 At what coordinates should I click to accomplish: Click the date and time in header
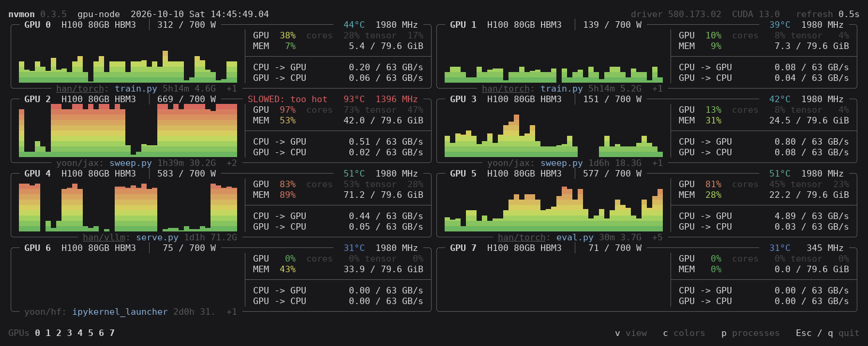[200, 14]
